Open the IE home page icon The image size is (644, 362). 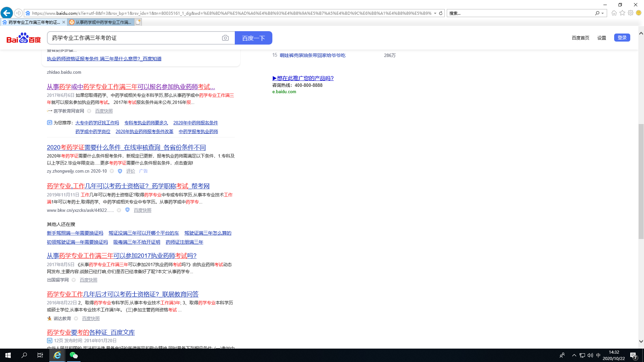(x=614, y=13)
